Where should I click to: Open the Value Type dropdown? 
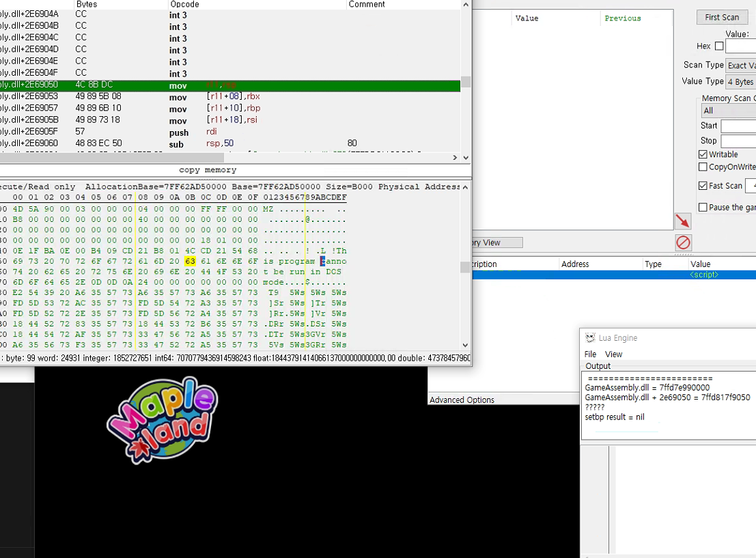(740, 82)
